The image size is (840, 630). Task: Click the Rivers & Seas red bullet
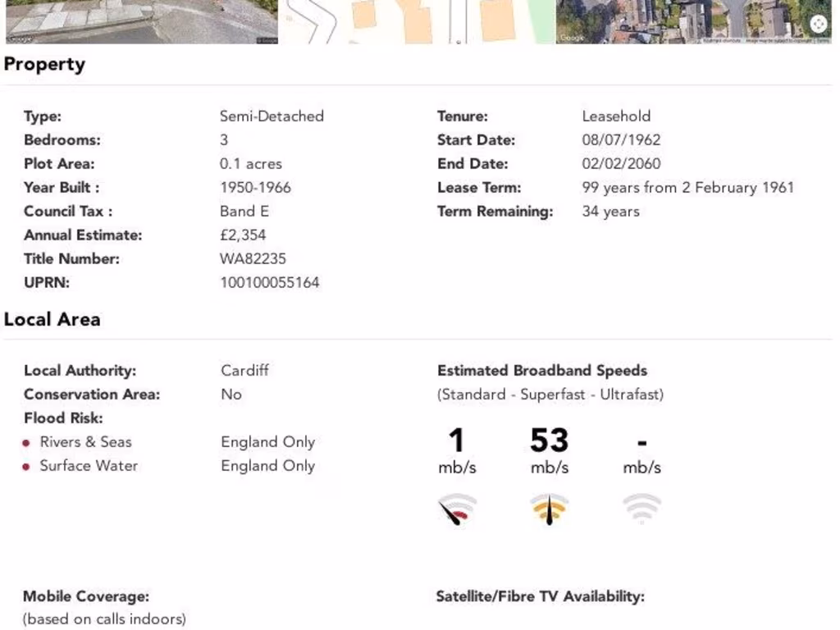[27, 443]
